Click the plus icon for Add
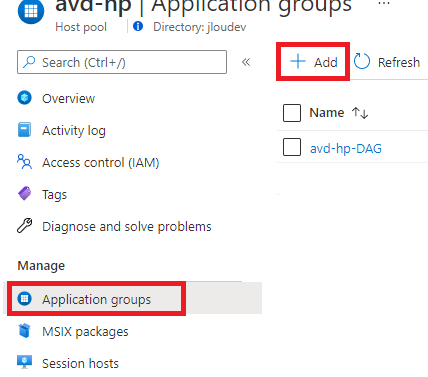This screenshot has width=428, height=377. click(298, 62)
